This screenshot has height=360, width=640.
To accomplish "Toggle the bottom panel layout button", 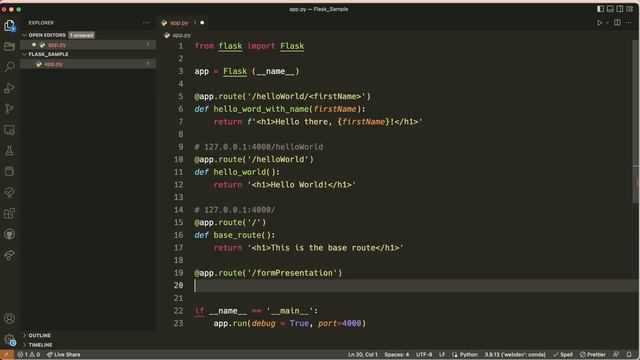I will tap(610, 9).
